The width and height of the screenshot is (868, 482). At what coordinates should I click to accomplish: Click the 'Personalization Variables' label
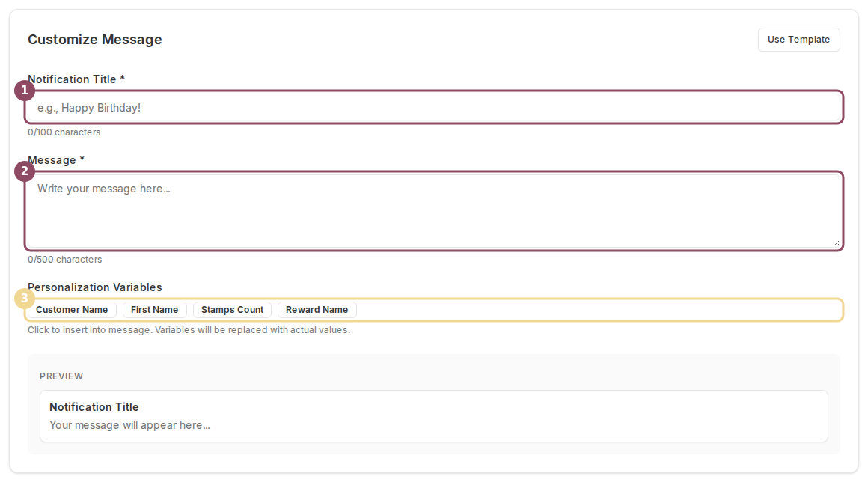(x=95, y=287)
